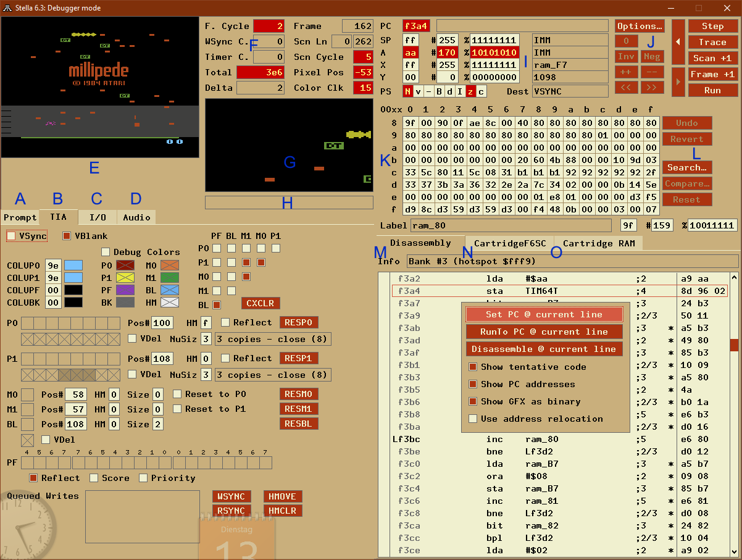Click the WSYNC strobe button
This screenshot has width=742, height=560.
[231, 496]
